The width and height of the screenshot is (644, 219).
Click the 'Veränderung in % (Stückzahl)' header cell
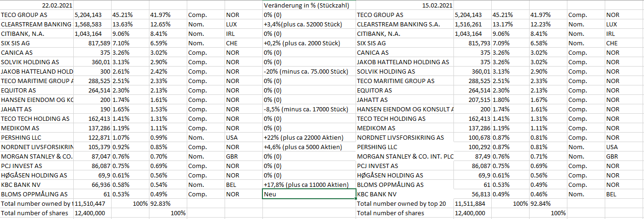tap(309, 6)
